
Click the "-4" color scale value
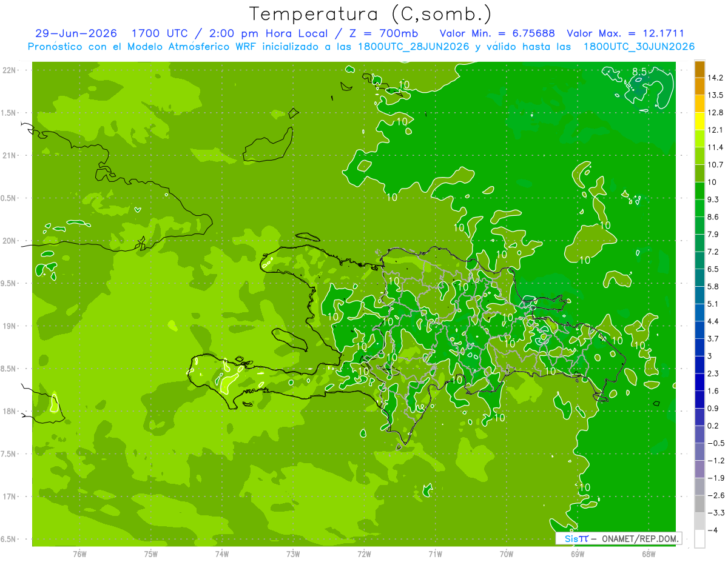[x=713, y=530]
